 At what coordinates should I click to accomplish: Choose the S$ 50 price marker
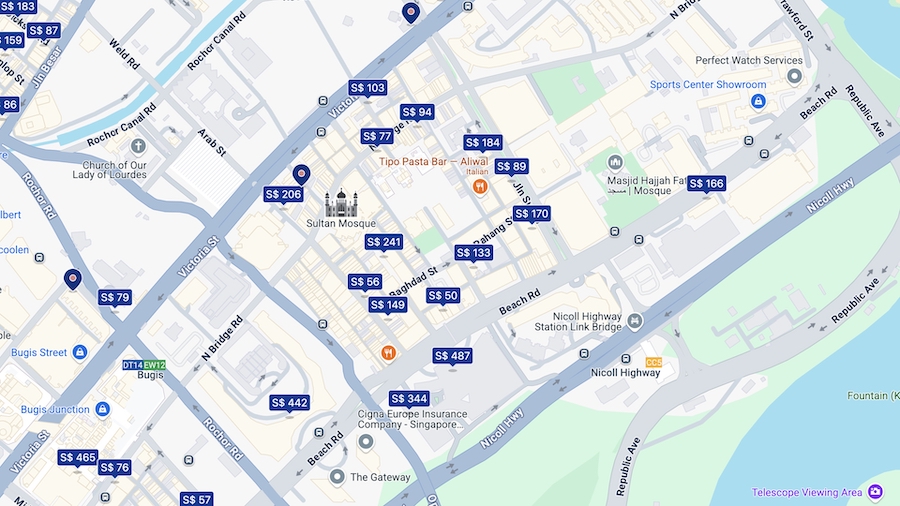coord(443,295)
